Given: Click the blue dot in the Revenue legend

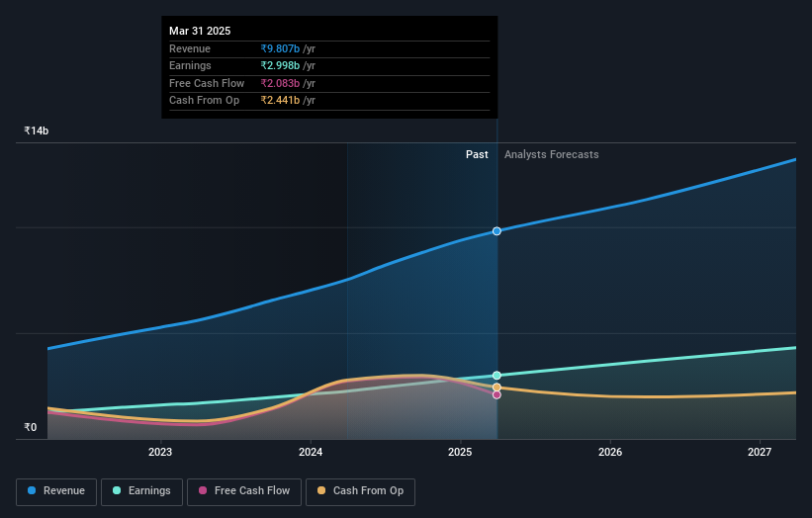Looking at the screenshot, I should 32,490.
